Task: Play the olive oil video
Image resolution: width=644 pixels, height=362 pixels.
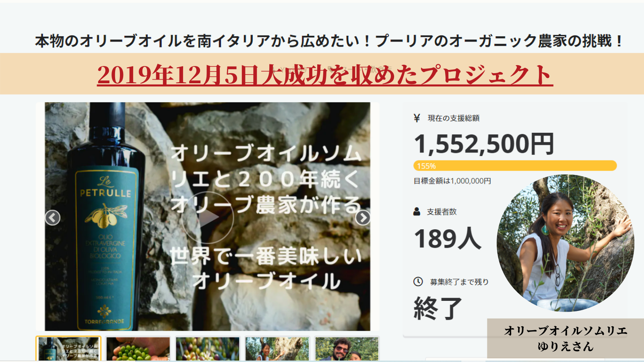Action: [208, 218]
